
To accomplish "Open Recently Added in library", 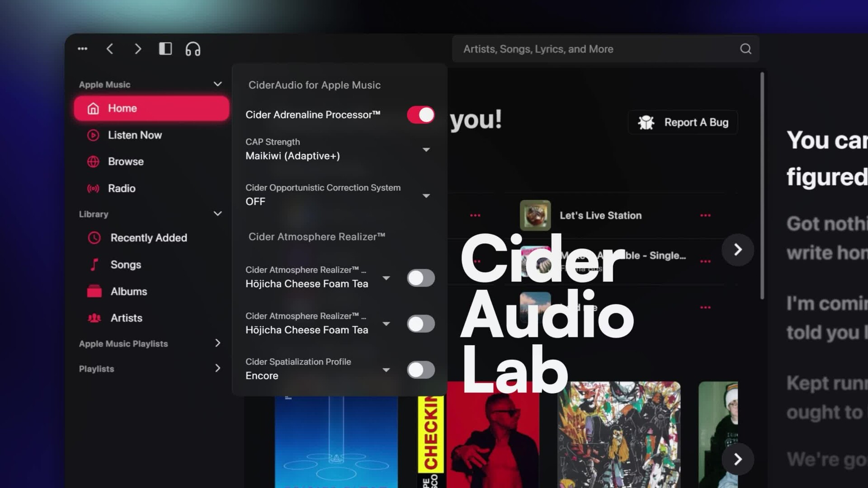I will (148, 238).
